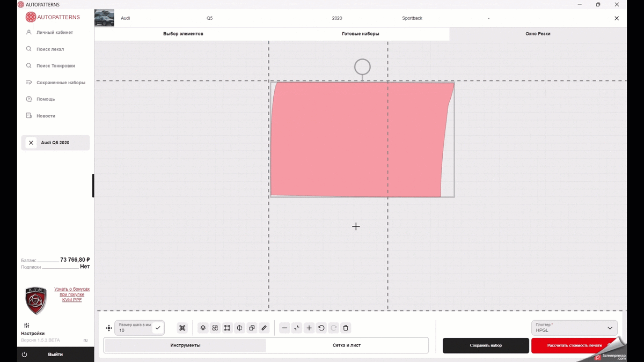The height and width of the screenshot is (362, 644).
Task: Click the Выйти logout button
Action: tap(55, 354)
